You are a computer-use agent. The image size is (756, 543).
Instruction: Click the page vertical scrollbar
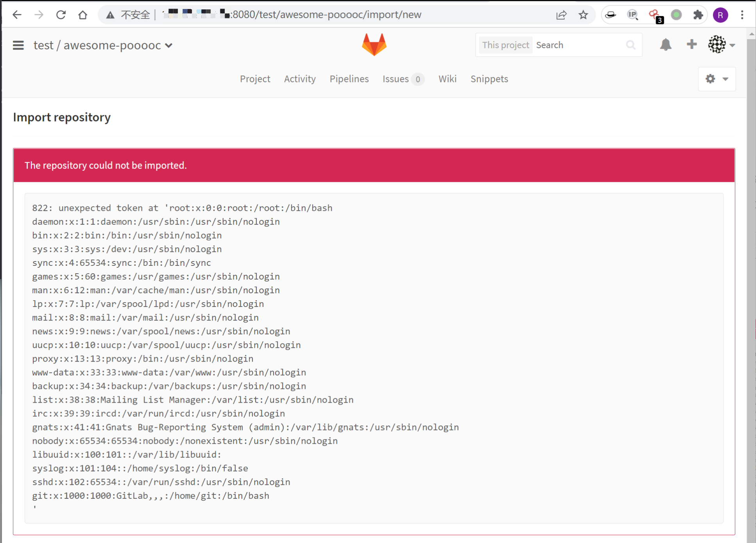click(x=751, y=274)
